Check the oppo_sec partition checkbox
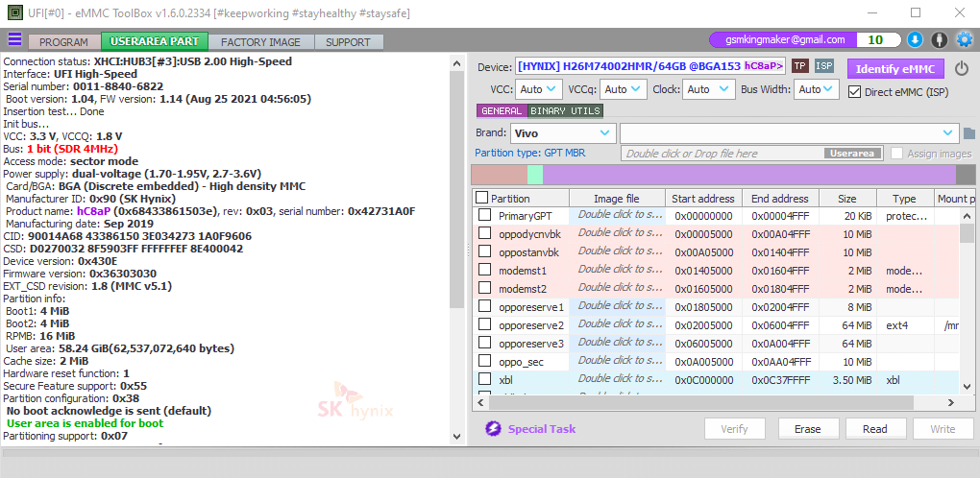Viewport: 980px width, 478px height. (484, 361)
